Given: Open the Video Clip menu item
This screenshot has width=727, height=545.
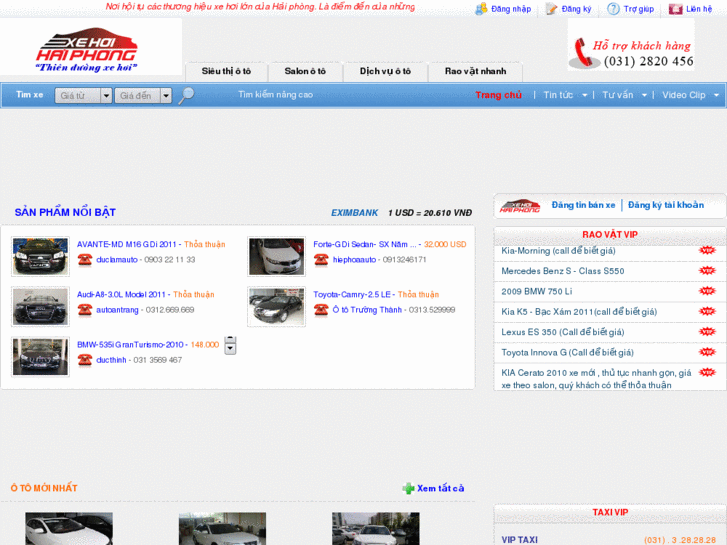Looking at the screenshot, I should (683, 95).
